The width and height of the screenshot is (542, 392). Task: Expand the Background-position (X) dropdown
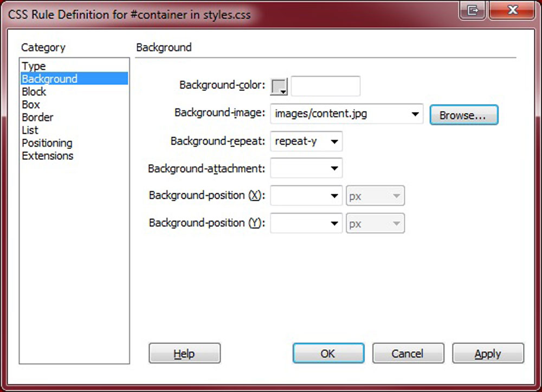334,196
